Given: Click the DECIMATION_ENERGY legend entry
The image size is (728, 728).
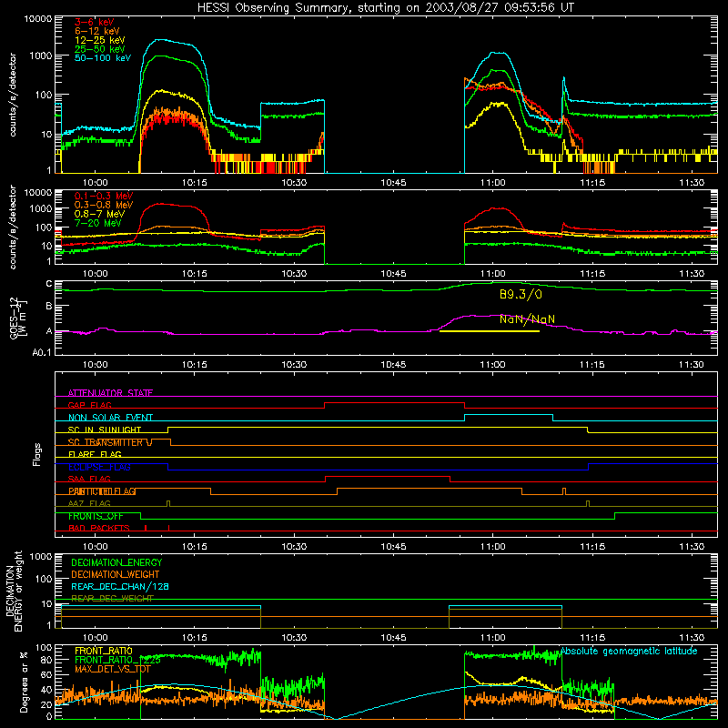Looking at the screenshot, I should pyautogui.click(x=116, y=562).
